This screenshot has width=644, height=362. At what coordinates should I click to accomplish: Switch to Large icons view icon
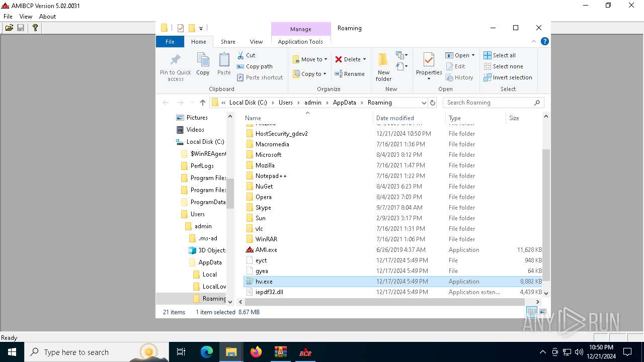pos(543,312)
